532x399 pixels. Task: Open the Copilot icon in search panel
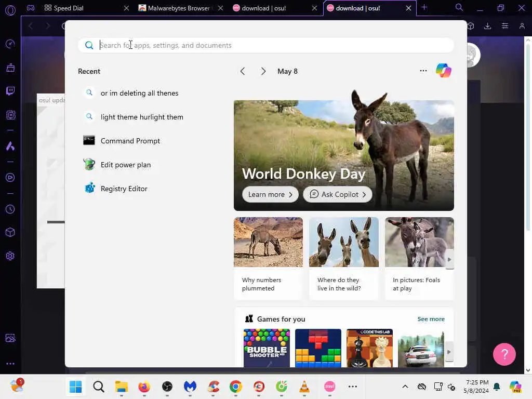(x=444, y=71)
